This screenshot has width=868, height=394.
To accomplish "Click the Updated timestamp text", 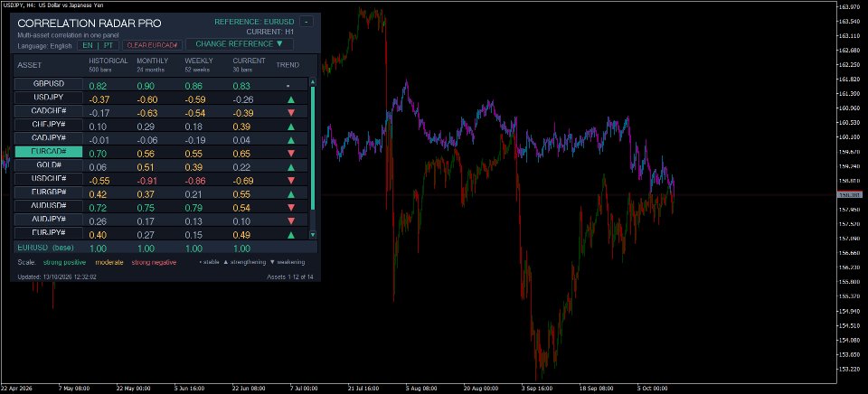I will click(x=57, y=277).
